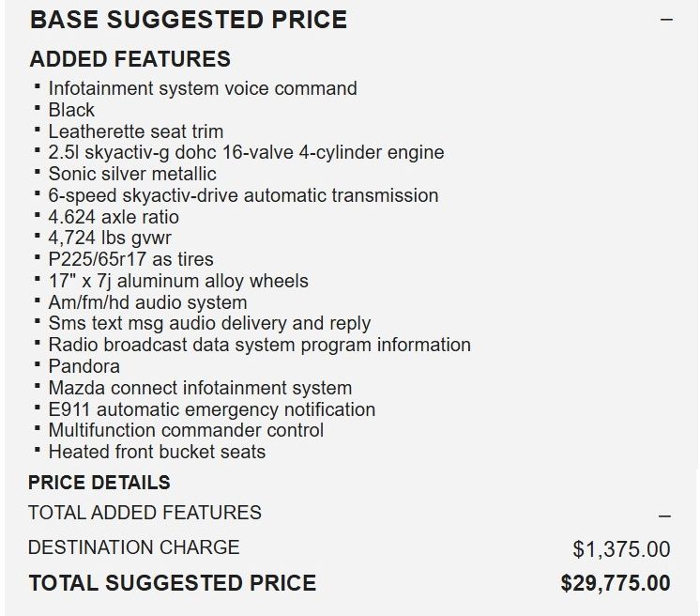Select the 4.624 axle ratio entry
Image resolution: width=700 pixels, height=616 pixels.
click(114, 217)
